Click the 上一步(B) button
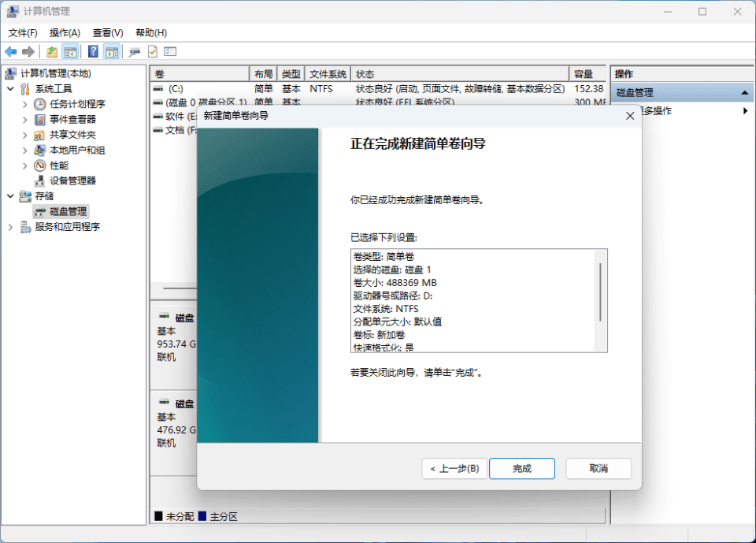The image size is (756, 543). [454, 469]
